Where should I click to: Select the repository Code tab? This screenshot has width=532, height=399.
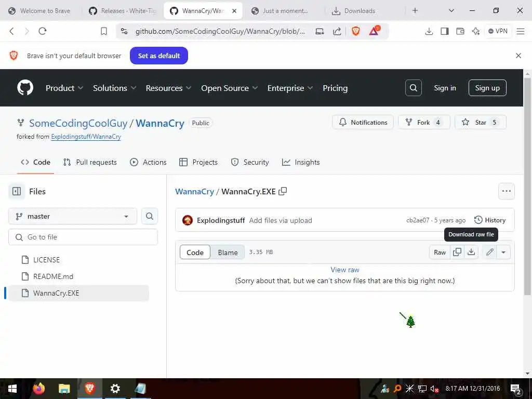tap(36, 162)
